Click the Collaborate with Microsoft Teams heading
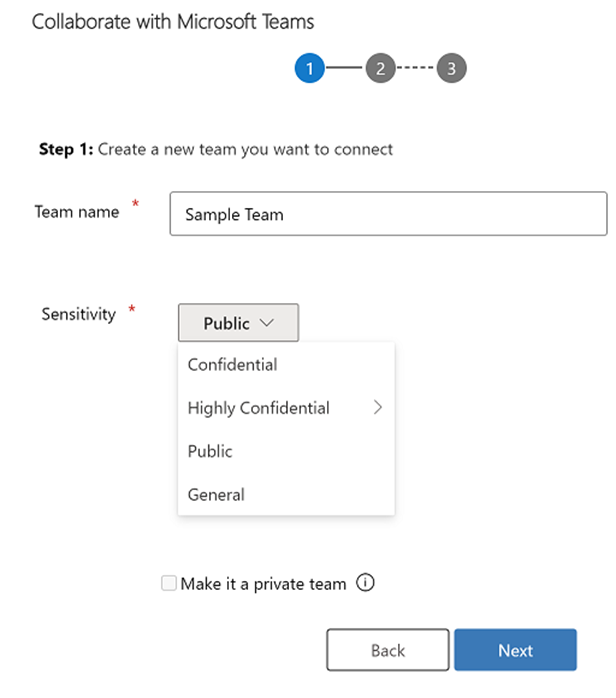 (x=173, y=22)
